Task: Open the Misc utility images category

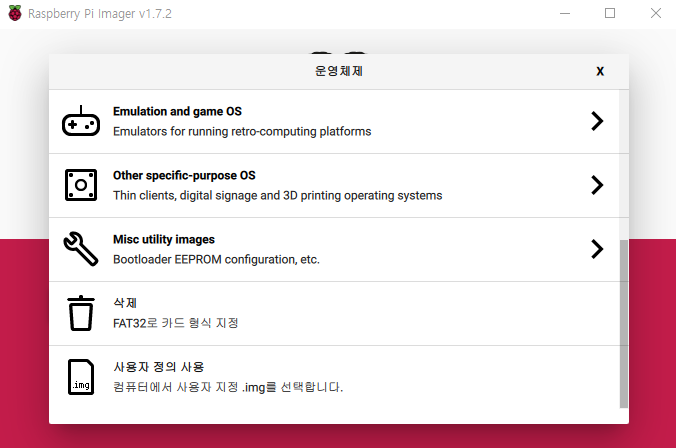Action: coord(334,249)
